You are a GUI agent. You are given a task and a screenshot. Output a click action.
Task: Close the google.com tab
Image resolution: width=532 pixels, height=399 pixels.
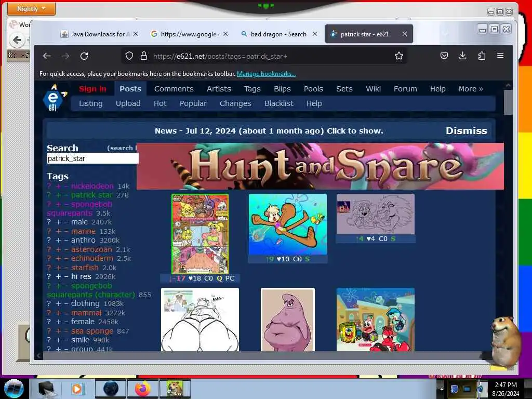tap(225, 34)
